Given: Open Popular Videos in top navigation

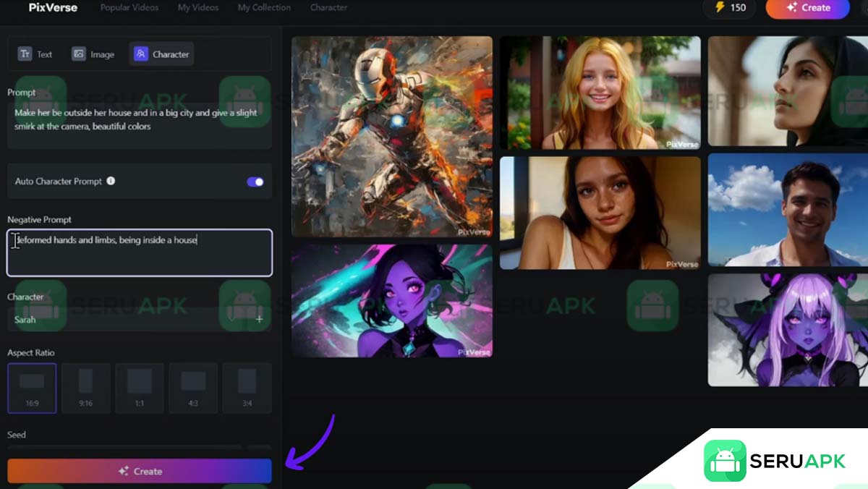Looking at the screenshot, I should [129, 7].
